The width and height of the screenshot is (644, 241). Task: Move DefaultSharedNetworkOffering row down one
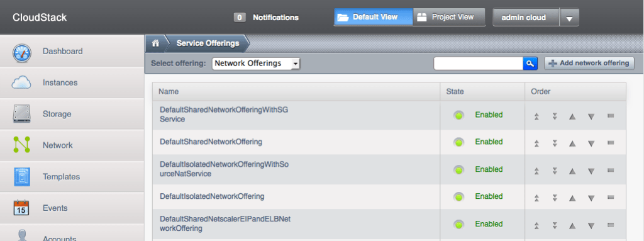click(x=591, y=143)
